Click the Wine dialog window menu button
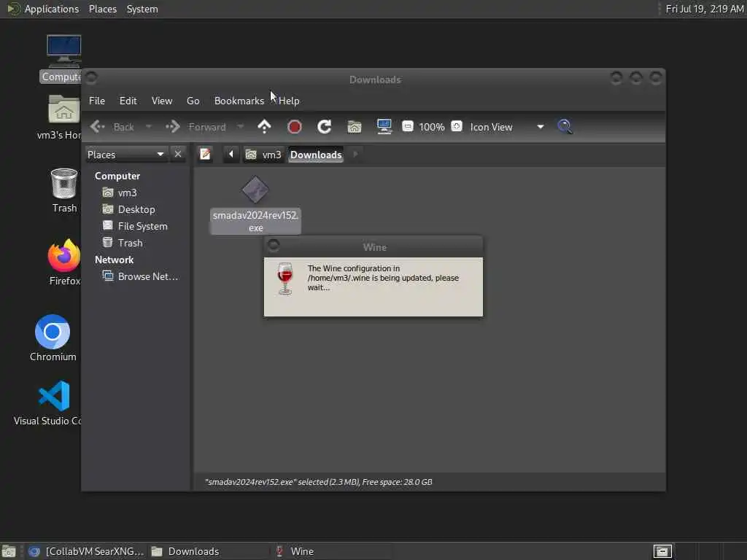 click(274, 246)
